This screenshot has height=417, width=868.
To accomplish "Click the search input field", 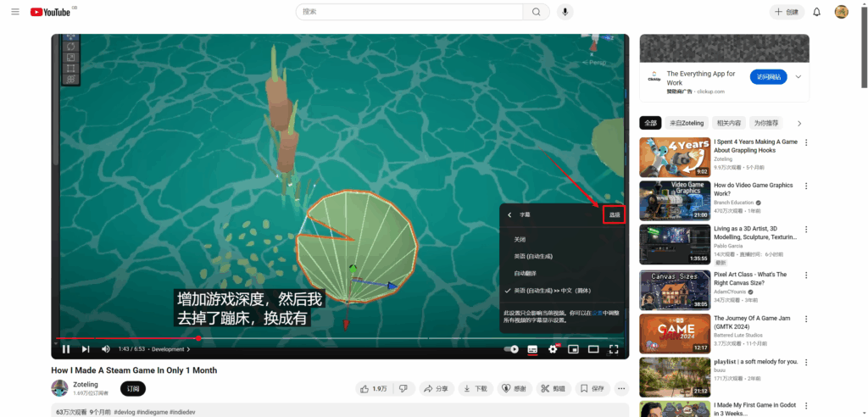I will point(409,12).
